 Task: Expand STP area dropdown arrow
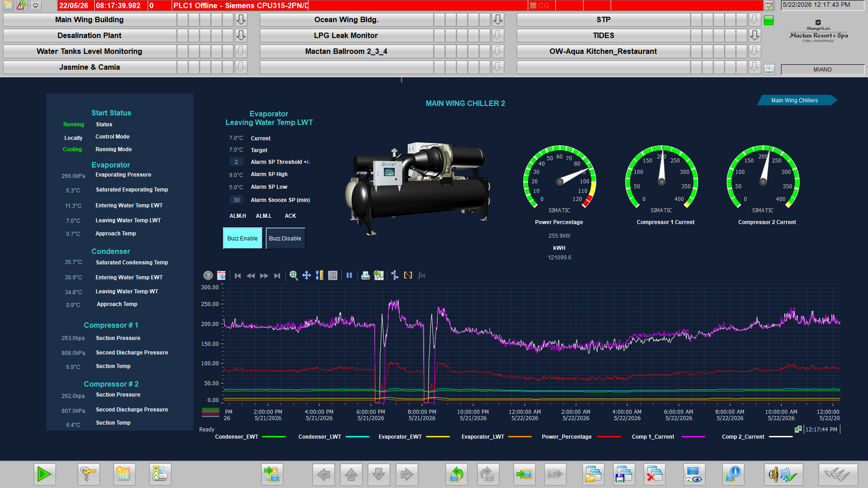pyautogui.click(x=754, y=19)
